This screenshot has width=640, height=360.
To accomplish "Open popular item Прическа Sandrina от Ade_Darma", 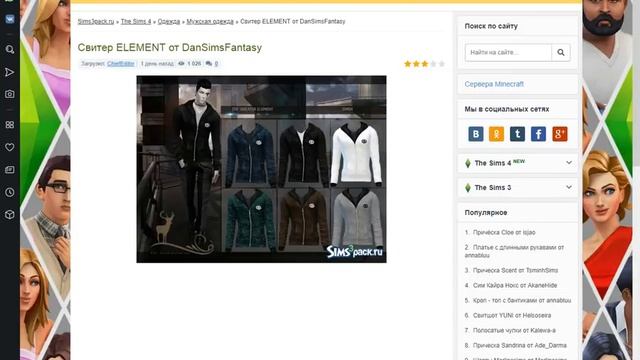I will click(520, 345).
